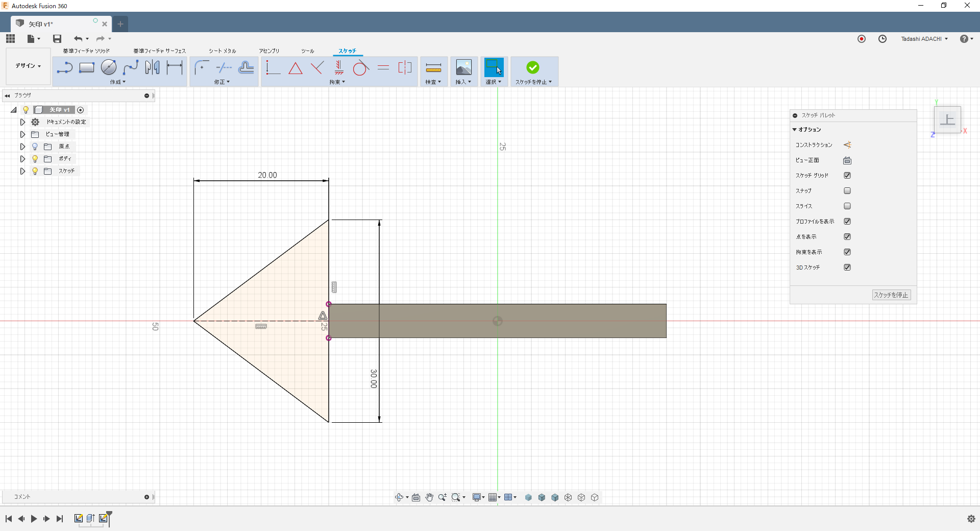The image size is (980, 531).
Task: Click the green Finish Sketch checkmark
Action: pyautogui.click(x=533, y=67)
